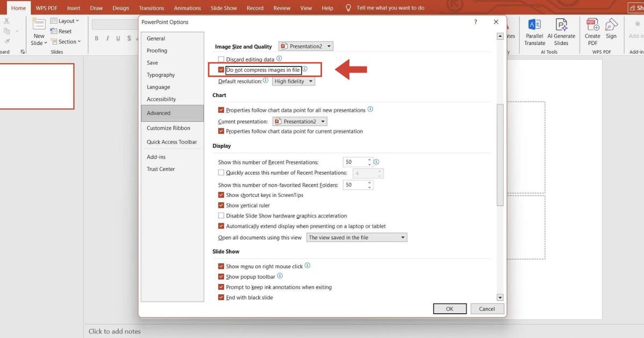Expand the Section dropdown in ribbon

point(65,41)
